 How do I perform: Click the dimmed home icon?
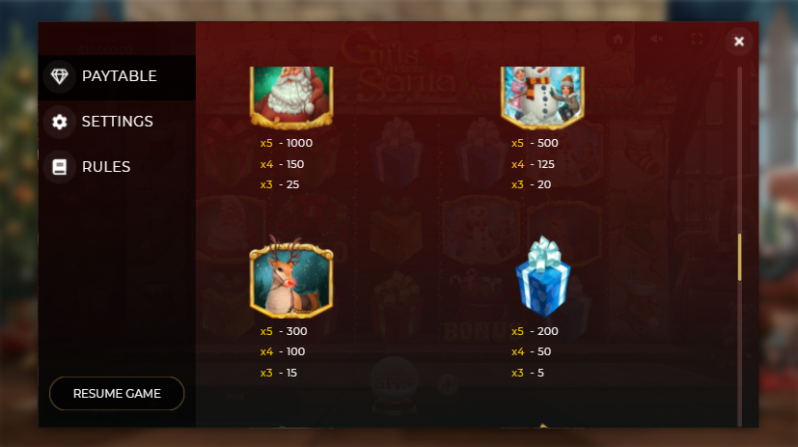[618, 39]
